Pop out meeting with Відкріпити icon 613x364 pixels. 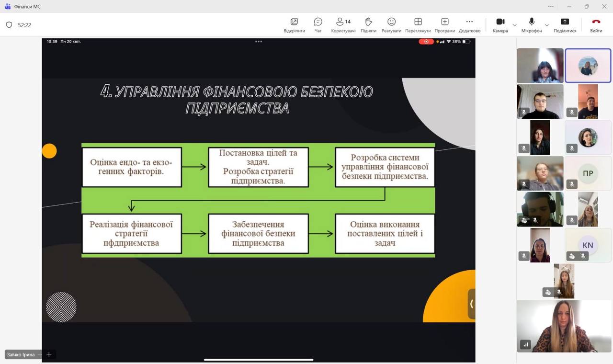click(x=294, y=24)
